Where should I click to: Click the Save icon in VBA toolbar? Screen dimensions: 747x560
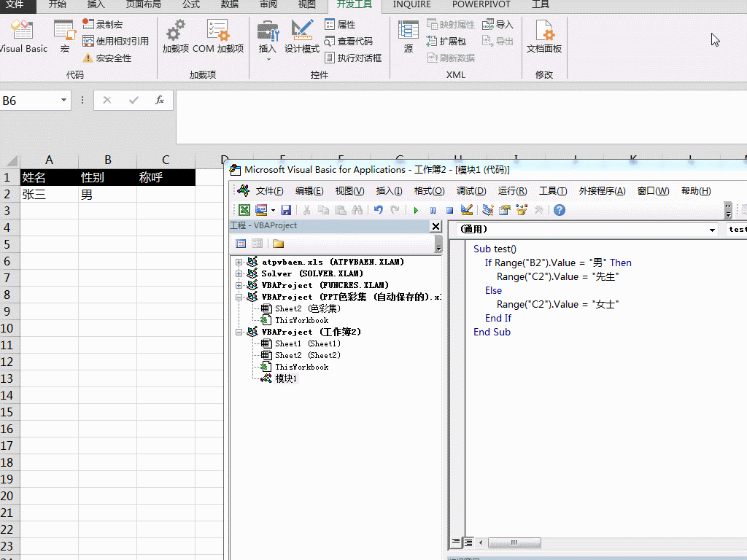(x=286, y=210)
